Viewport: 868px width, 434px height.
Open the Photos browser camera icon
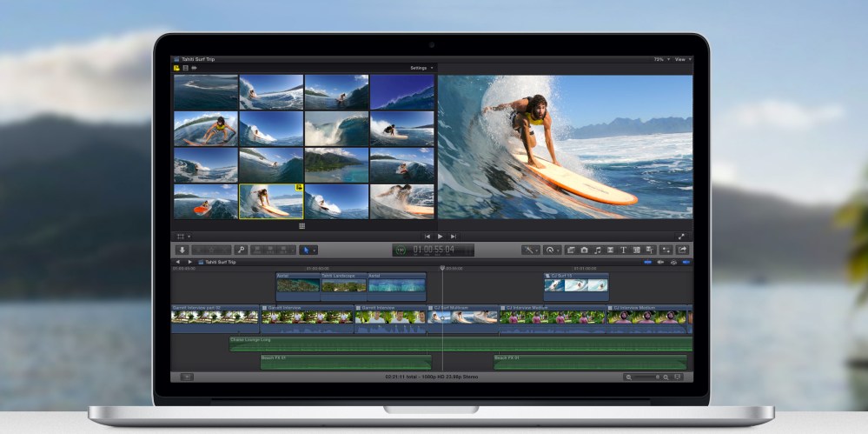pyautogui.click(x=584, y=250)
